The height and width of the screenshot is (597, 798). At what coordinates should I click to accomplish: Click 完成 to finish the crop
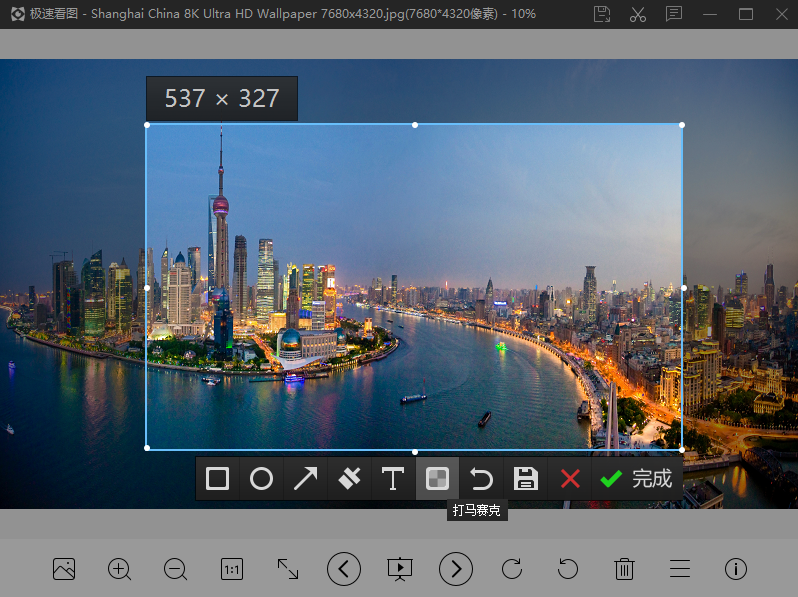pyautogui.click(x=636, y=479)
